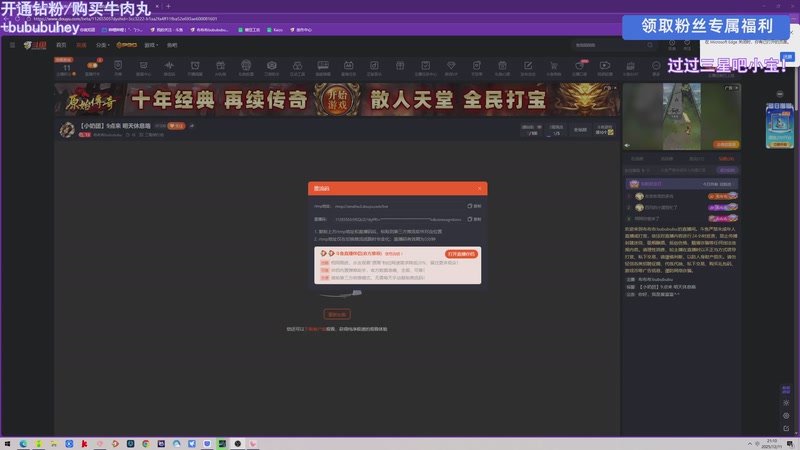Click the piggy bank icon with new badge
The image size is (800, 450).
click(580, 65)
